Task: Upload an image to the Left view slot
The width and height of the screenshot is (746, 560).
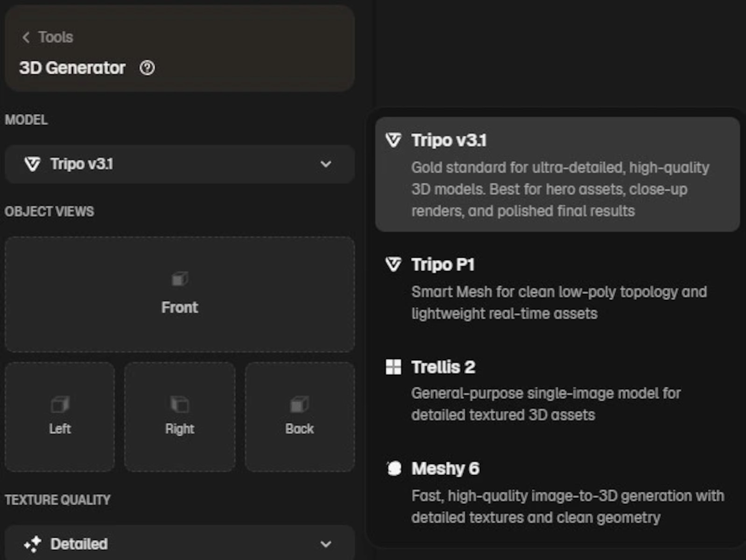Action: point(60,417)
